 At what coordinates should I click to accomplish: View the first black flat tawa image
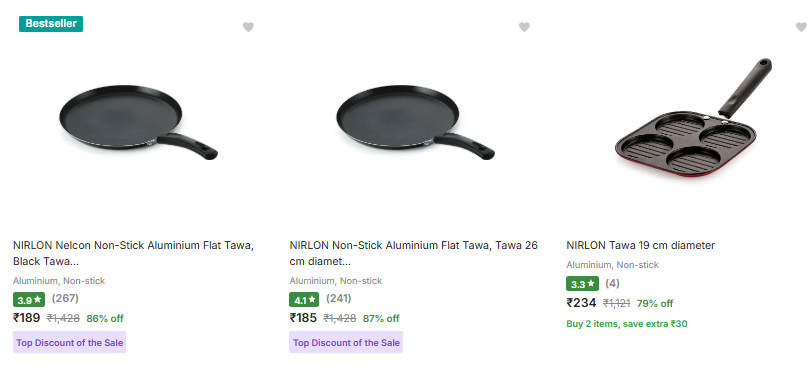pos(138,122)
